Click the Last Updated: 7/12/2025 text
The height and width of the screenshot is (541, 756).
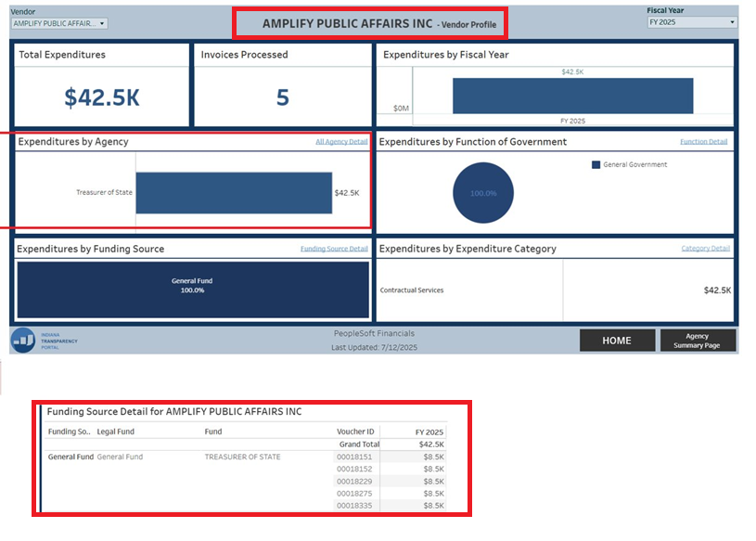point(374,347)
